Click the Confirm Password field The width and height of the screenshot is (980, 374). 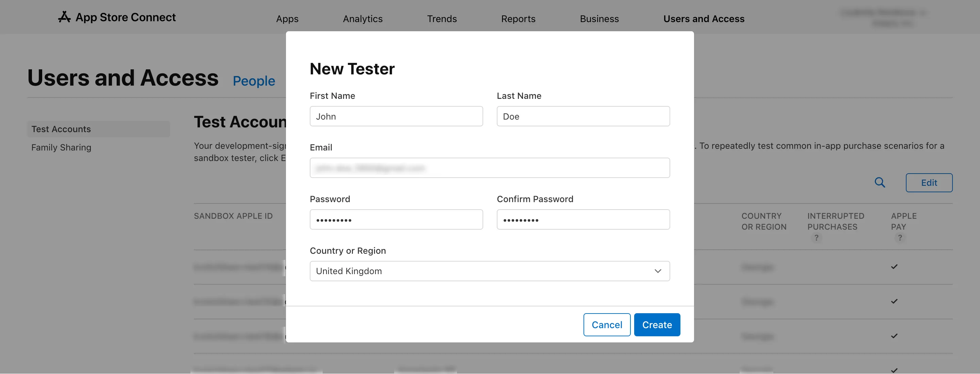[x=583, y=220]
